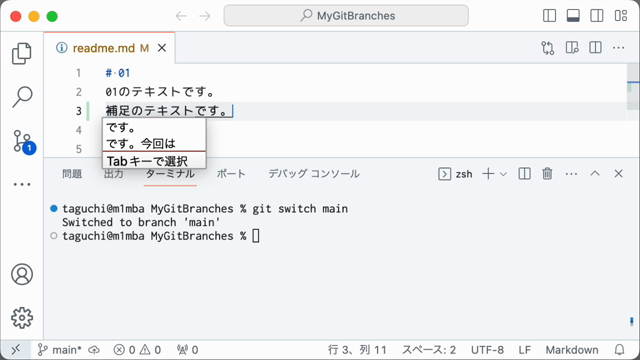Click the MyGitBranches command center search box

click(346, 16)
